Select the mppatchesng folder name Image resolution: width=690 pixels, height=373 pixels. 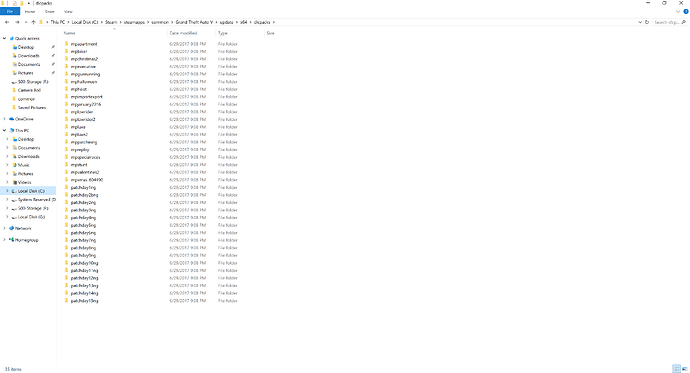[84, 142]
